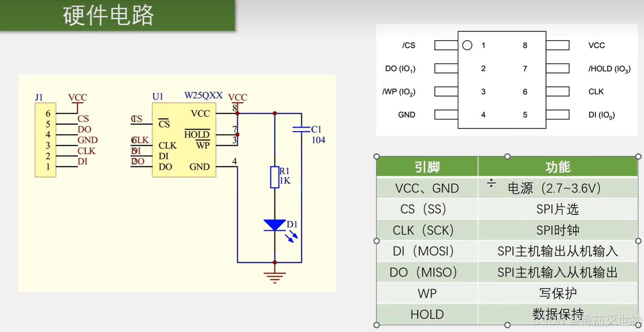Viewport: 644px width, 332px height.
Task: Click the /CS label in the pinout diagram
Action: (409, 45)
